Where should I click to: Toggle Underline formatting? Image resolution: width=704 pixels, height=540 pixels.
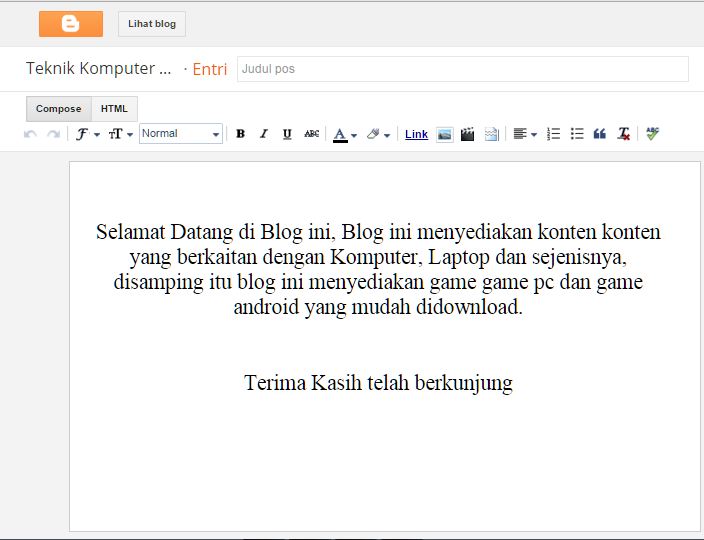click(x=287, y=134)
